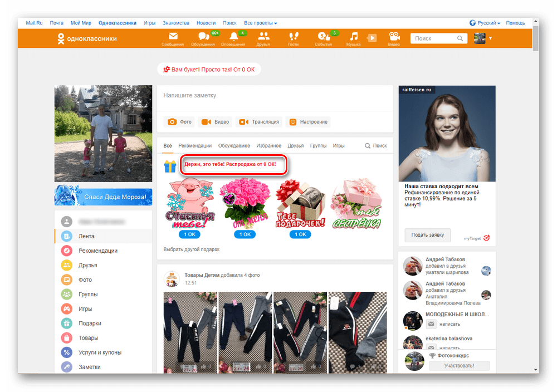Open the Видео camera icon in toolbar
The image size is (557, 392).
[394, 38]
